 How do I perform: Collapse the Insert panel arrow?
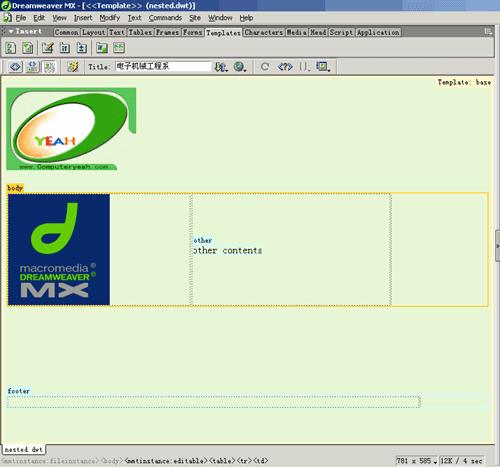pyautogui.click(x=11, y=31)
